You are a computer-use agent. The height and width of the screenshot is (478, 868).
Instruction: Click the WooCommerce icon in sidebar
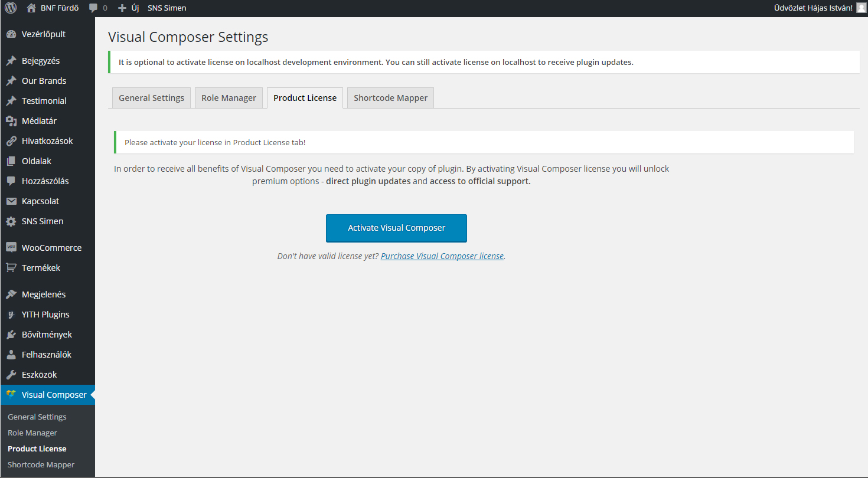11,248
